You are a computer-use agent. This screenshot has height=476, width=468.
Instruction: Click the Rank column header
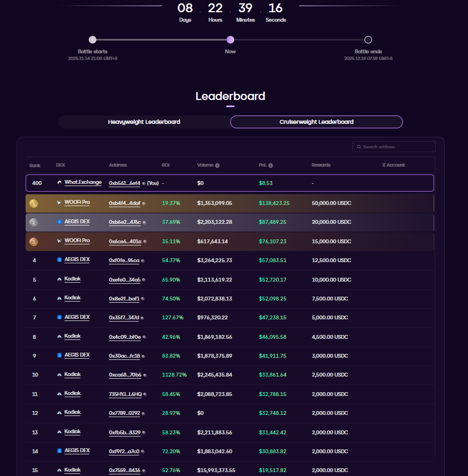pyautogui.click(x=35, y=166)
